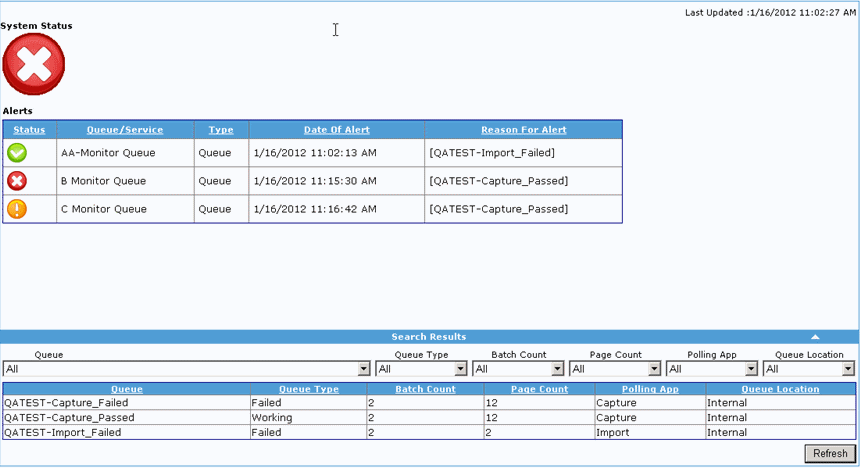Sort results by Queue column header
This screenshot has height=468, width=860.
[127, 389]
